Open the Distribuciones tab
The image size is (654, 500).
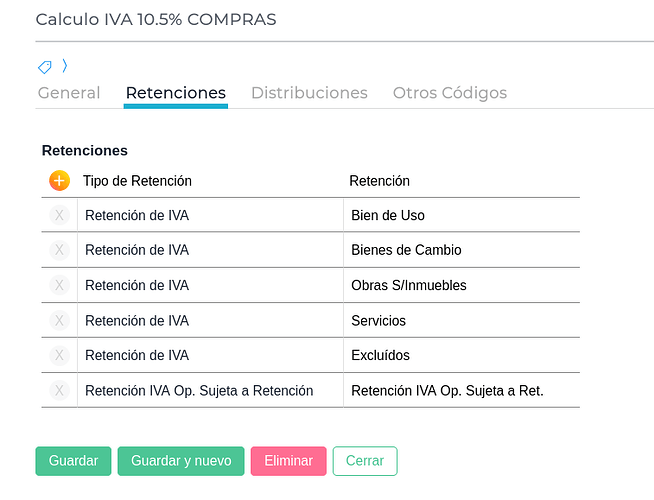(x=309, y=93)
